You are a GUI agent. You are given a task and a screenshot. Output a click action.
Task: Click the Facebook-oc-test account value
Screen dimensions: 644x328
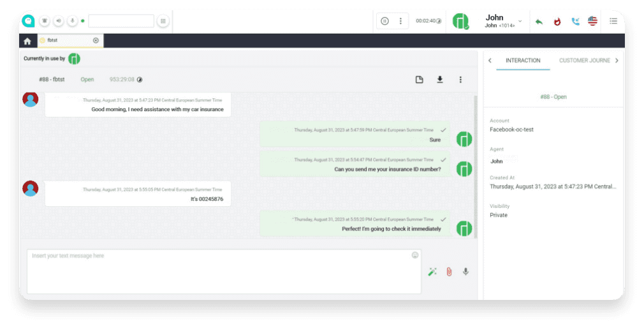[x=511, y=130]
